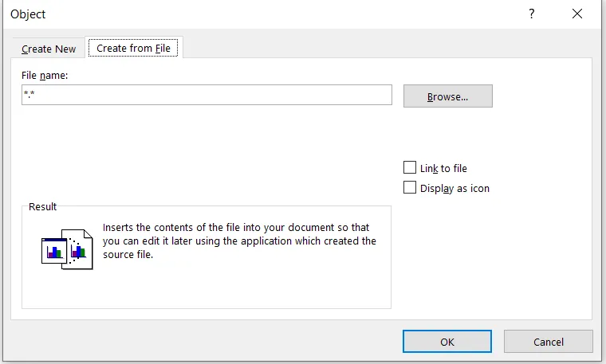Click the embedded chart window icon in Result
The image size is (606, 364).
click(53, 249)
